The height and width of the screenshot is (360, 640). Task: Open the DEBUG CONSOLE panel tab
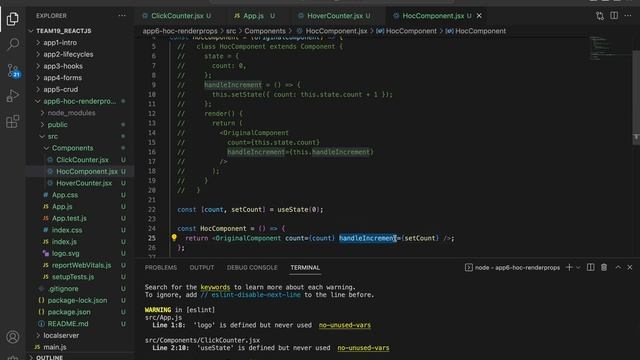(252, 267)
